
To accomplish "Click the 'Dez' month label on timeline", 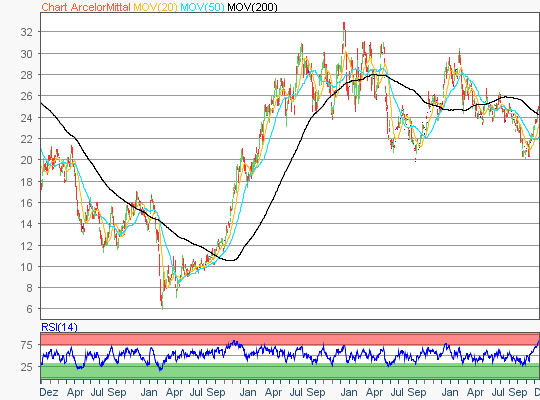I will point(49,392).
